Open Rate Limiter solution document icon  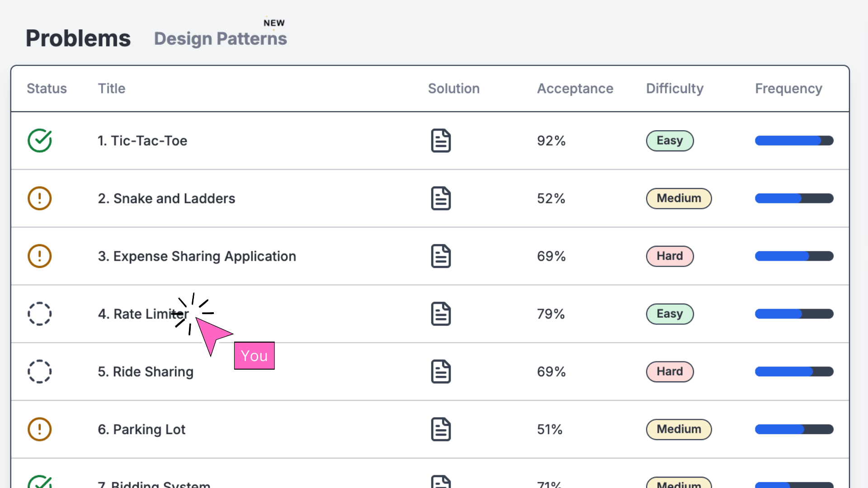441,314
